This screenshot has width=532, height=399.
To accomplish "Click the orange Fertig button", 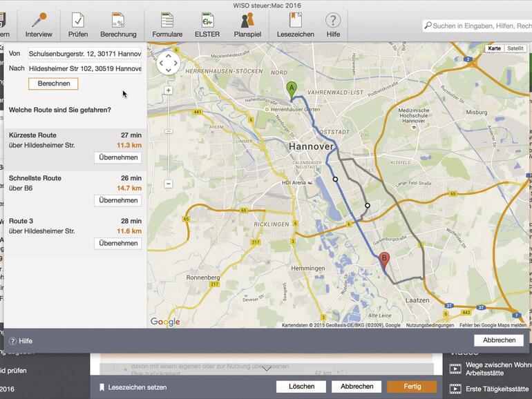I will (412, 387).
